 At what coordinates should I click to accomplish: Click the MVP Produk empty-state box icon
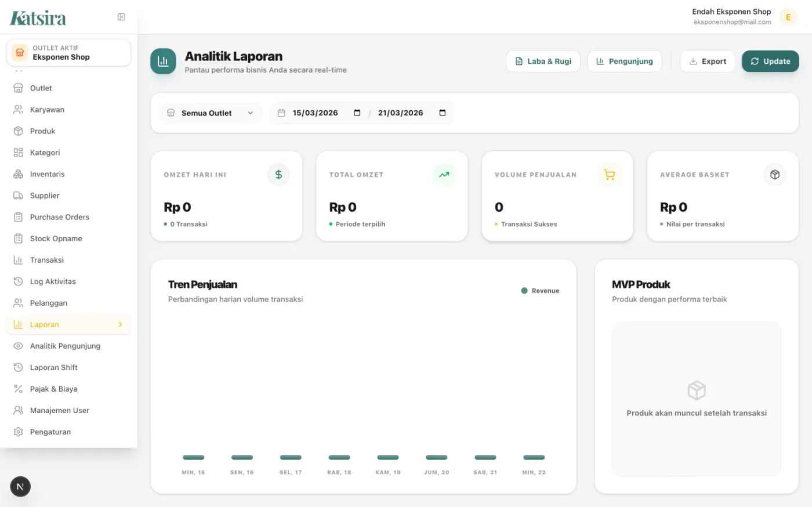pos(697,390)
